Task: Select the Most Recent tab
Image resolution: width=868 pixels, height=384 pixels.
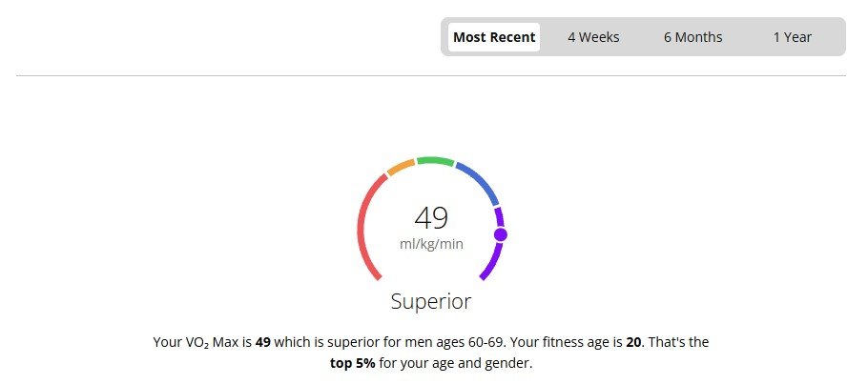Action: coord(494,37)
